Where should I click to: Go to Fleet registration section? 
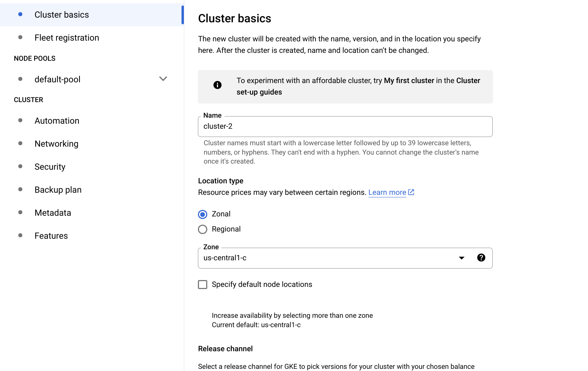(67, 38)
